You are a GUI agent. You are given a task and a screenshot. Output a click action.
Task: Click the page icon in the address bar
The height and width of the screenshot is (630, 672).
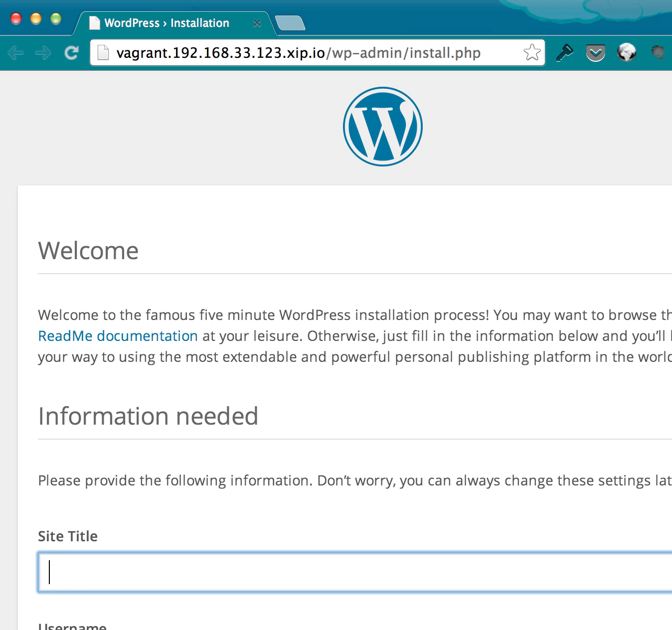(x=103, y=52)
